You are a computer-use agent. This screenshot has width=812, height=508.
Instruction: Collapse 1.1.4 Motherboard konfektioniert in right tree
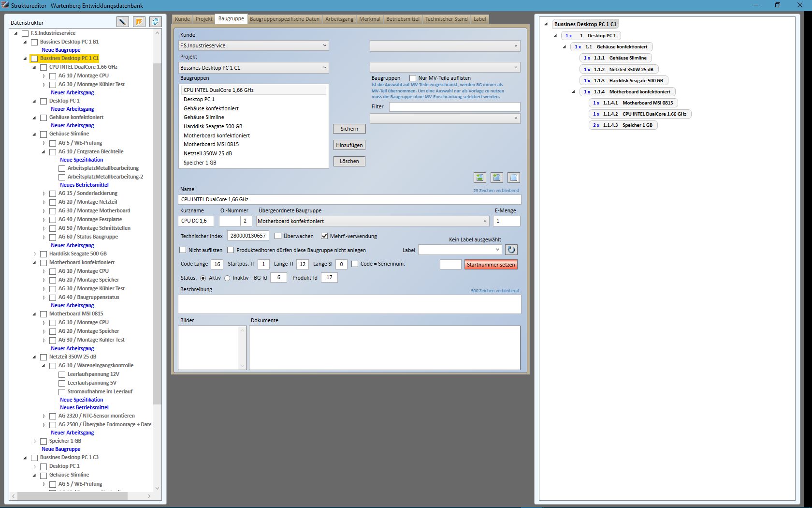tap(574, 92)
